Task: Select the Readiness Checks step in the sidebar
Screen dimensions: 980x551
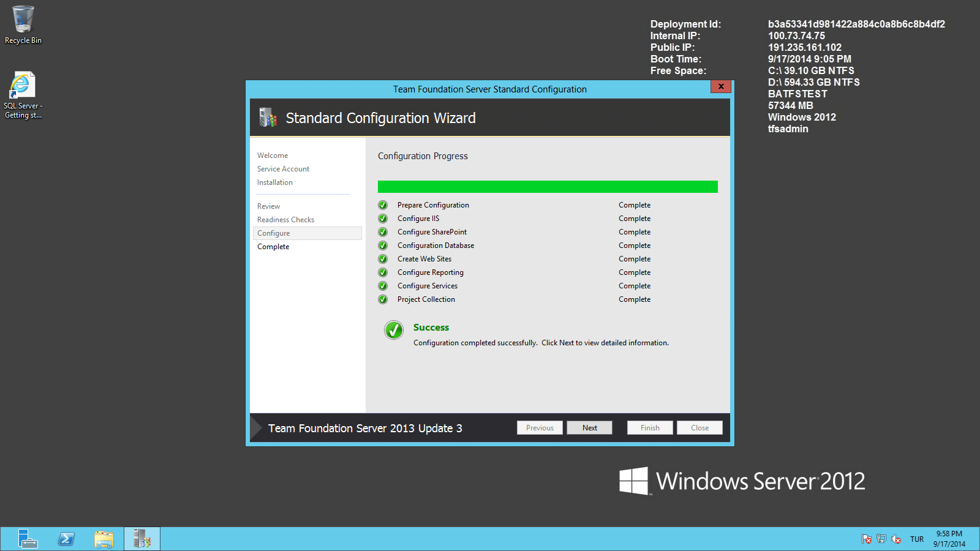Action: tap(285, 219)
